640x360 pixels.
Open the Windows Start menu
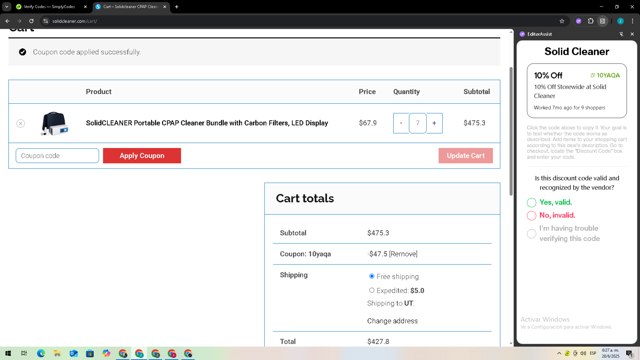[8, 353]
